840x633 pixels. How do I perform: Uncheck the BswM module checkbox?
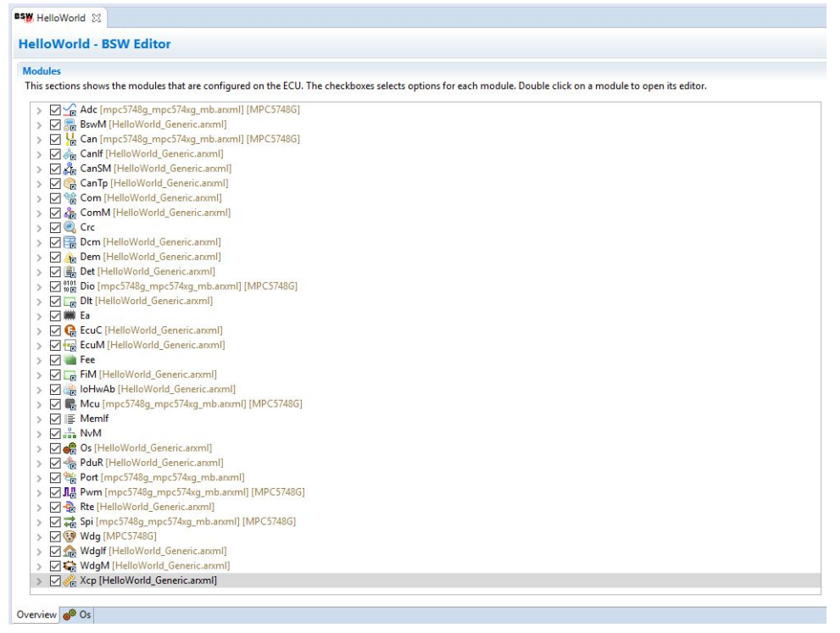coord(56,125)
